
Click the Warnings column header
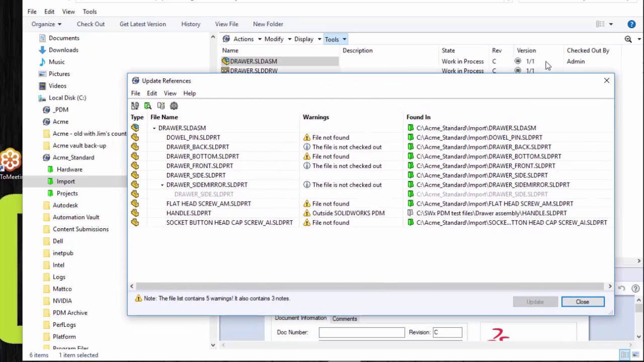point(316,117)
